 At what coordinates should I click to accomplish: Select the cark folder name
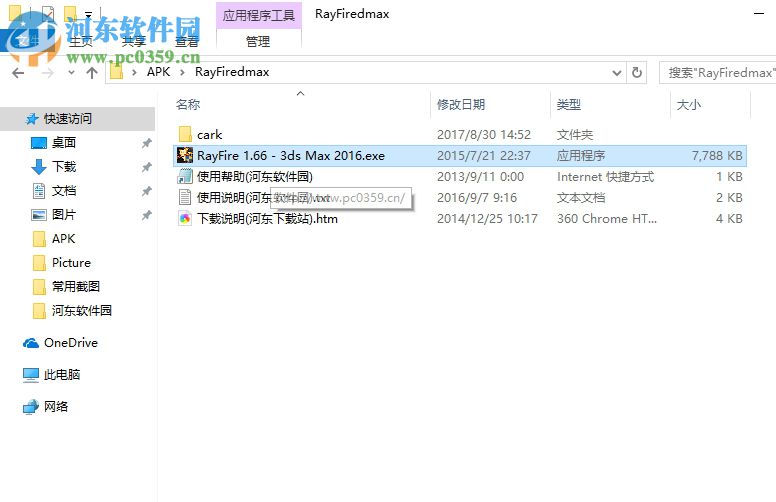pos(210,135)
